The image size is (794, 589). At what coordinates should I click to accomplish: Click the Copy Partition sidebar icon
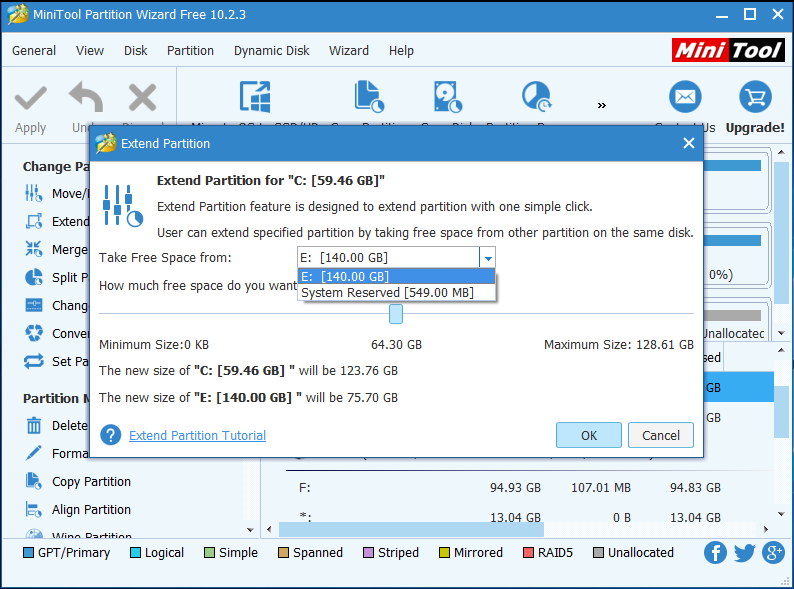tap(34, 481)
